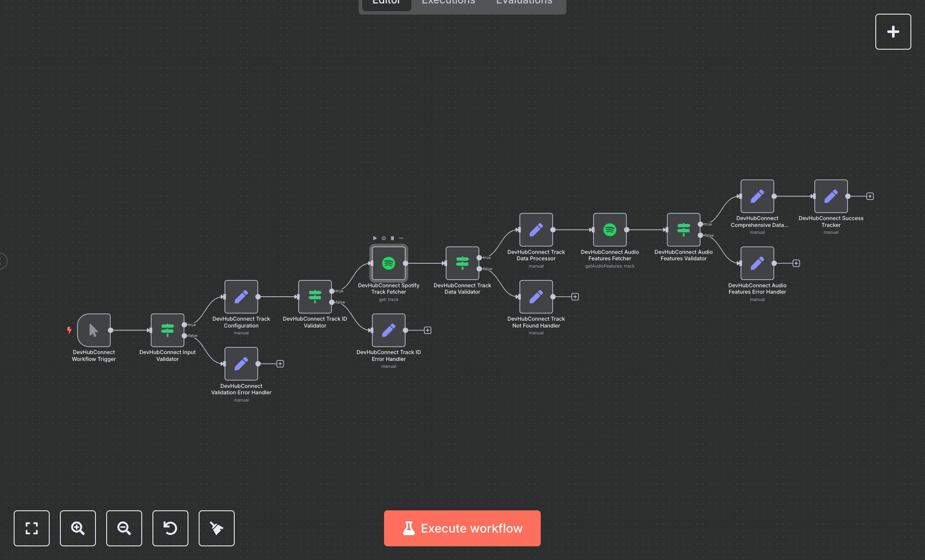Run the Spotify Track Fetcher via its play icon
Viewport: 925px width, 560px height.
click(375, 238)
